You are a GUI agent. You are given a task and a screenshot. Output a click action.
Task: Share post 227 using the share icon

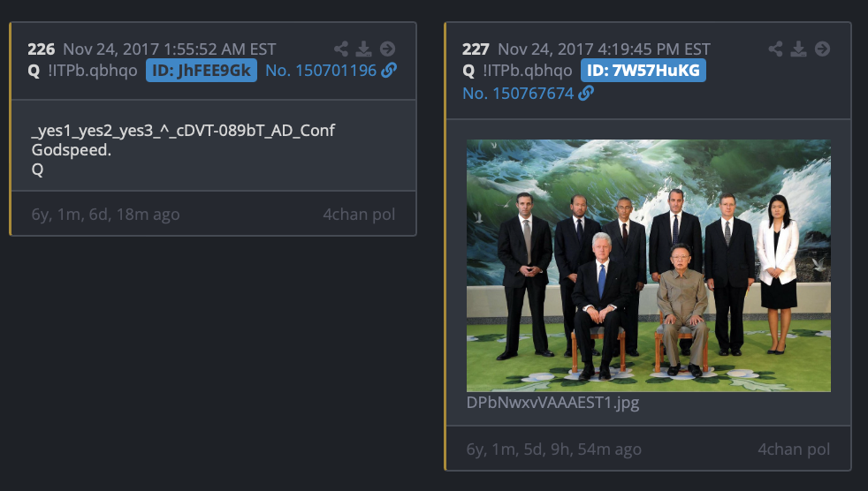775,49
